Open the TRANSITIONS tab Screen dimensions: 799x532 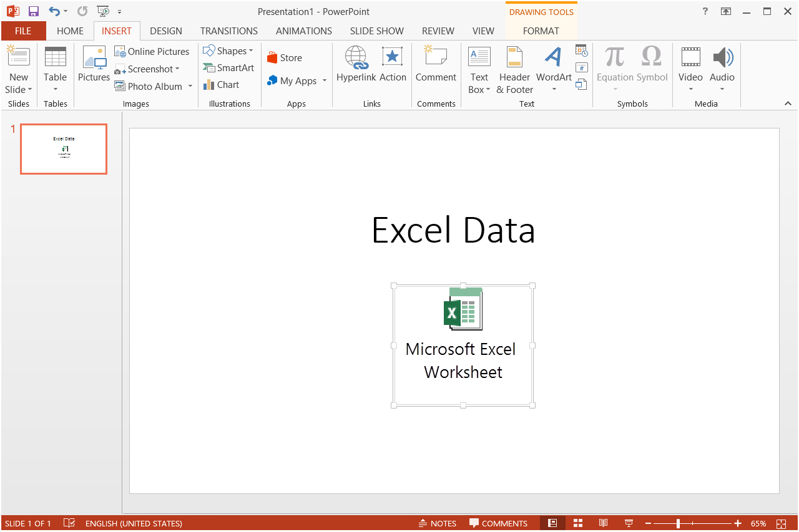229,31
